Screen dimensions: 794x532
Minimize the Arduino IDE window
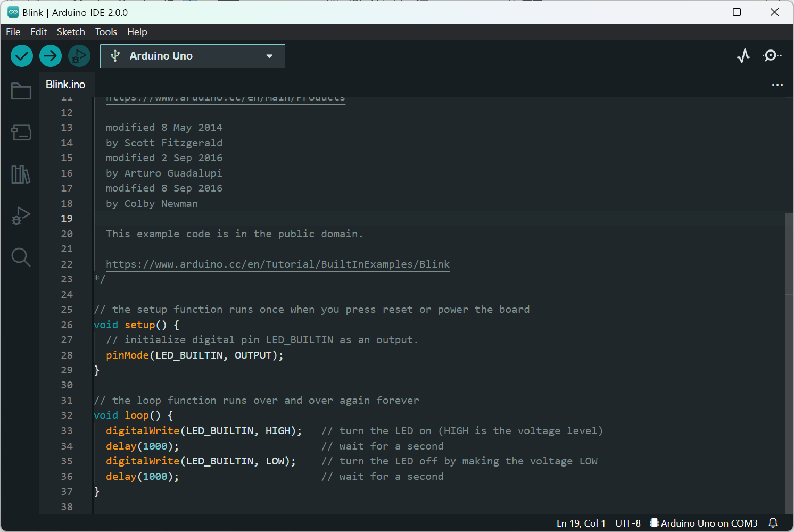coord(700,12)
